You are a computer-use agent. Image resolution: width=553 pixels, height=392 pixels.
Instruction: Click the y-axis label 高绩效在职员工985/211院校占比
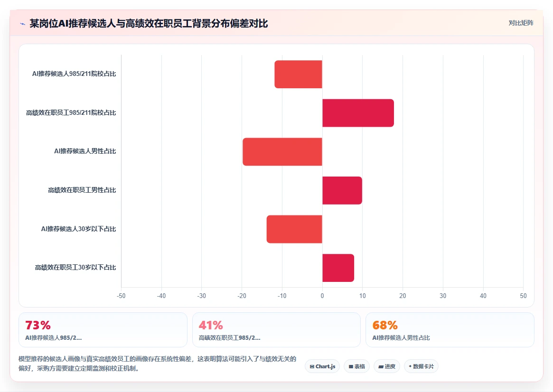coord(71,112)
